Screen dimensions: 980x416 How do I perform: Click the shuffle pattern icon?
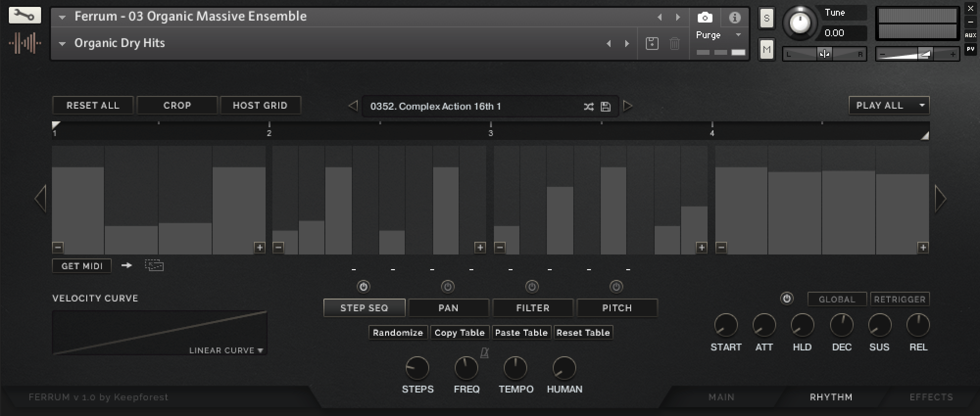pos(588,107)
